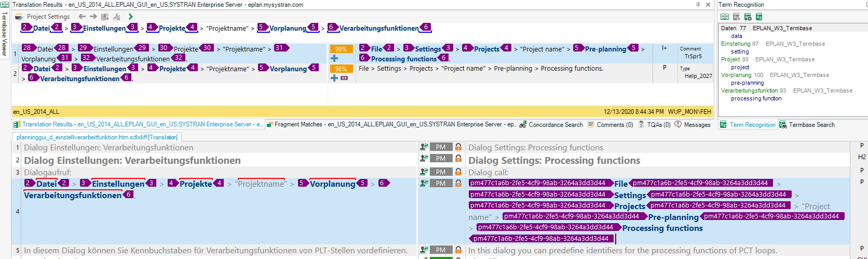Viewport: 868px width, 259px height.
Task: Open the Comments (0) tab
Action: 610,125
